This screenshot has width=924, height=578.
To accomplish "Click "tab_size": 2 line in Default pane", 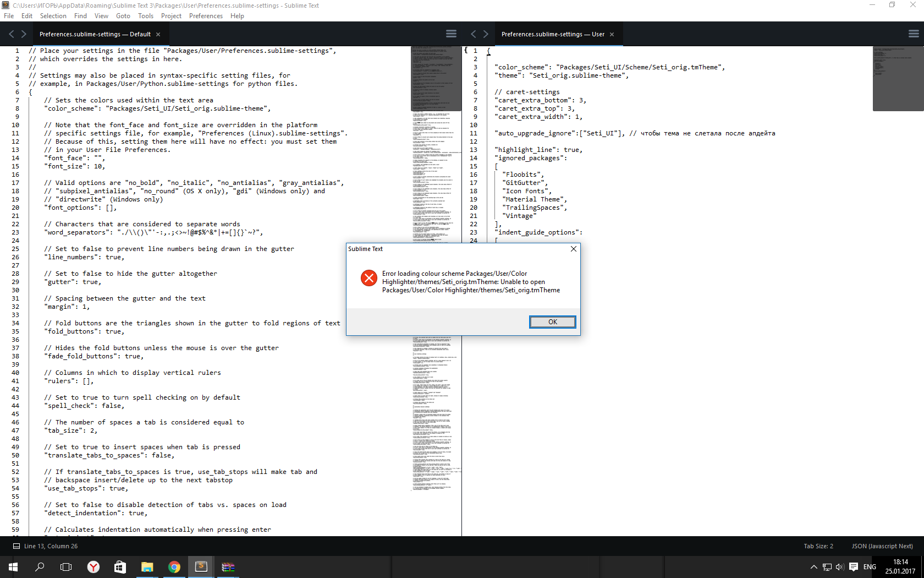I will [70, 430].
